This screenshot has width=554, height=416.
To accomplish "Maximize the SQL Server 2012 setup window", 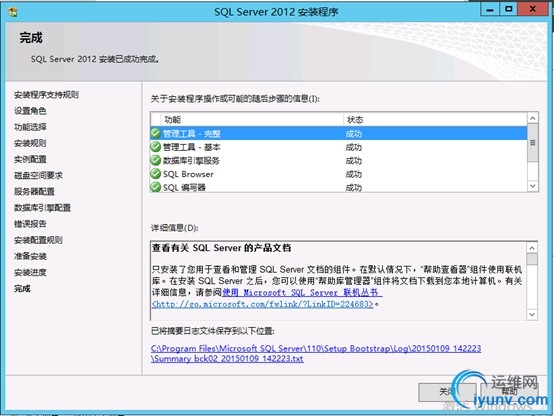I will click(x=508, y=10).
